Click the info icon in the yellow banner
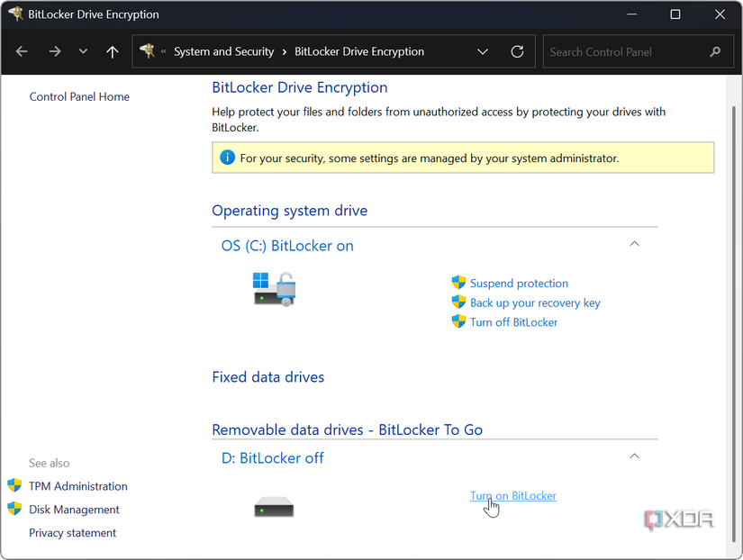Viewport: 743px width, 560px height. click(x=228, y=158)
